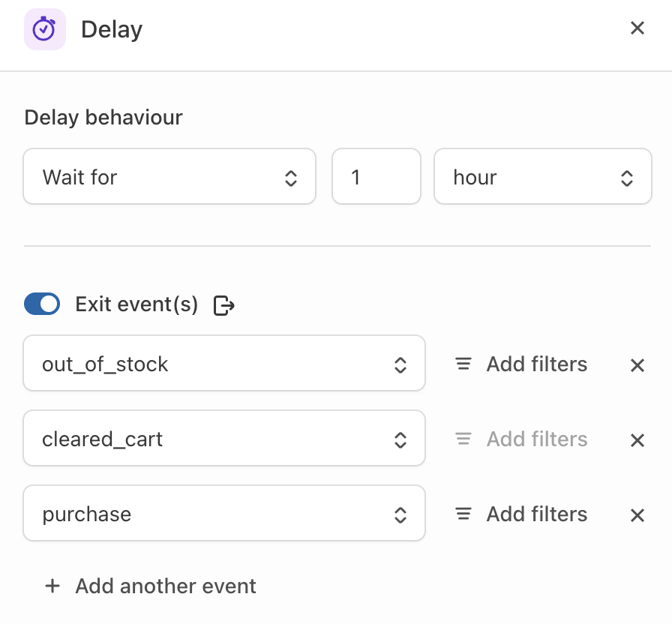This screenshot has width=672, height=624.
Task: Open the cleared_cart event dropdown
Action: point(223,439)
